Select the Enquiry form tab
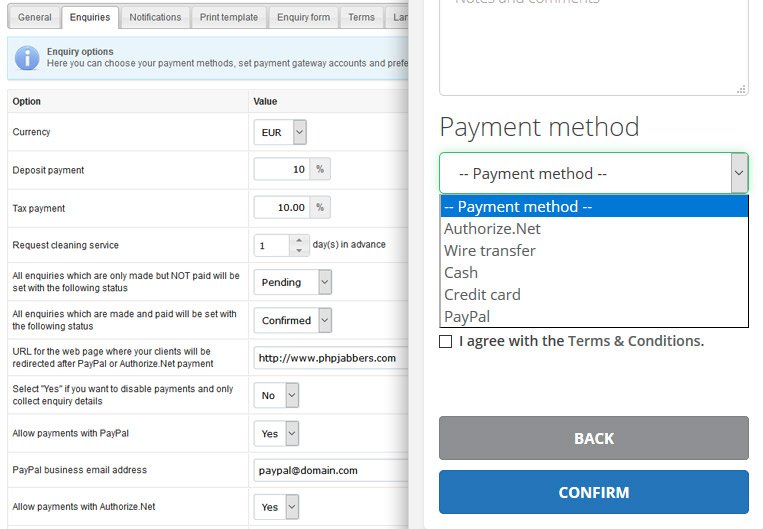Screen dimensions: 763x529 tap(304, 18)
